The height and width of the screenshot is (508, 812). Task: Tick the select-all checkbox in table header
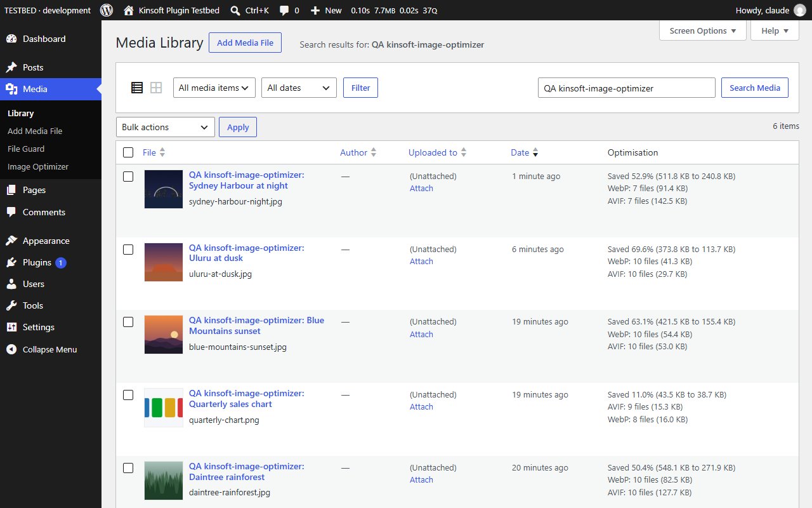128,152
